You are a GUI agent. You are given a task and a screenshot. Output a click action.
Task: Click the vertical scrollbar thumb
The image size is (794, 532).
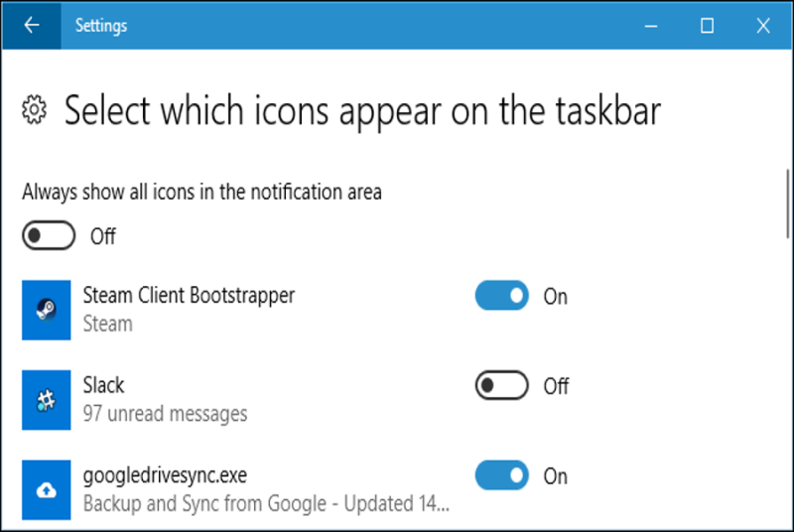tap(788, 203)
